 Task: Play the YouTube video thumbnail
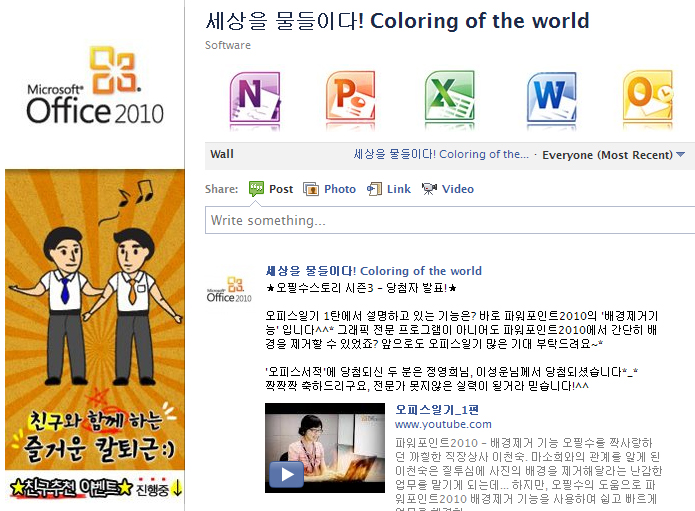point(325,448)
